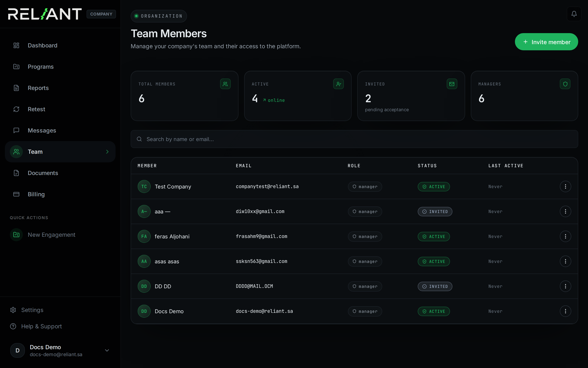Viewport: 588px width, 368px height.
Task: Expand the Docs Demo account dropdown arrow
Action: (107, 350)
